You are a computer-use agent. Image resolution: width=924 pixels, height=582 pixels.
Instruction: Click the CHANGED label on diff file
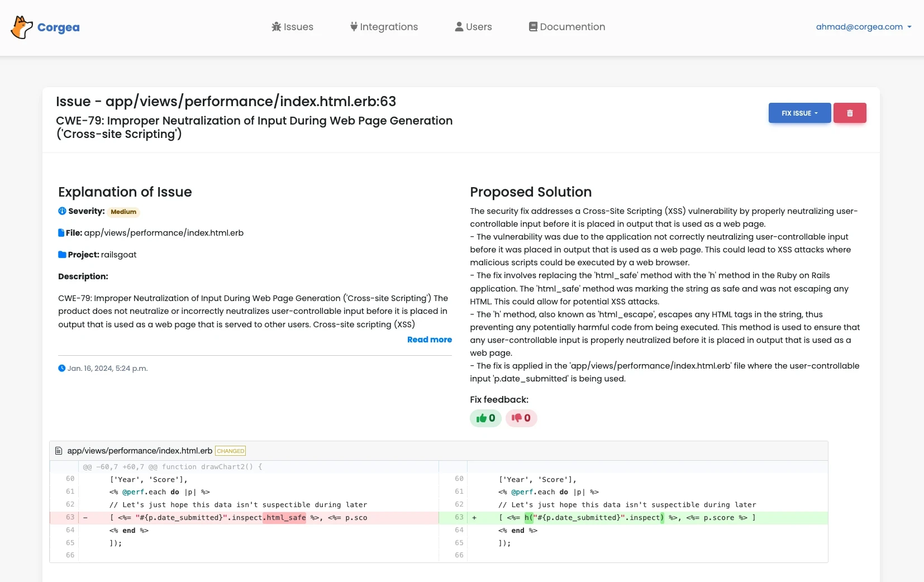coord(230,451)
